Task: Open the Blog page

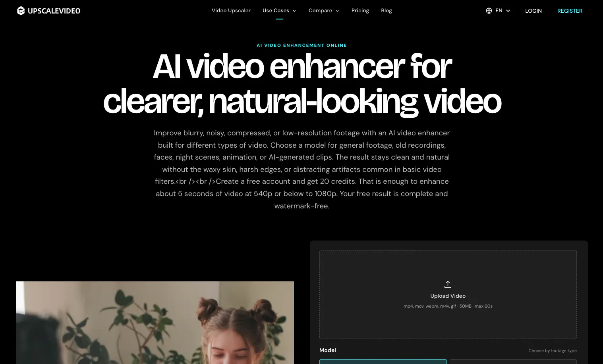Action: (387, 11)
